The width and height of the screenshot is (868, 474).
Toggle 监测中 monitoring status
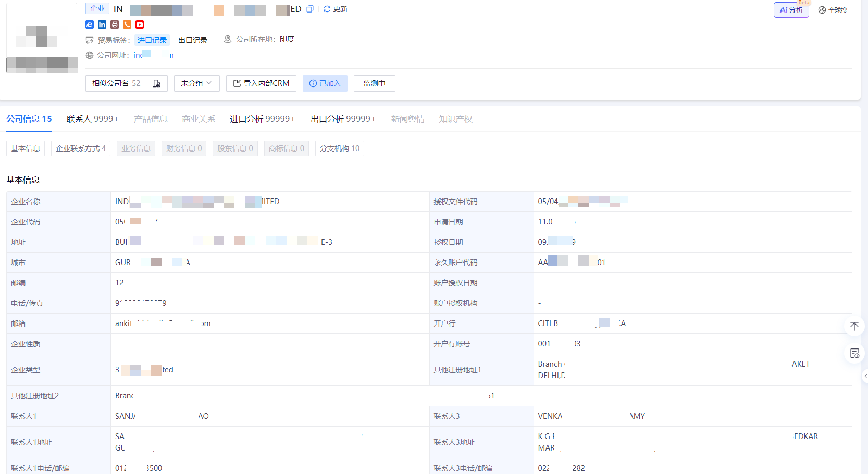pyautogui.click(x=374, y=83)
